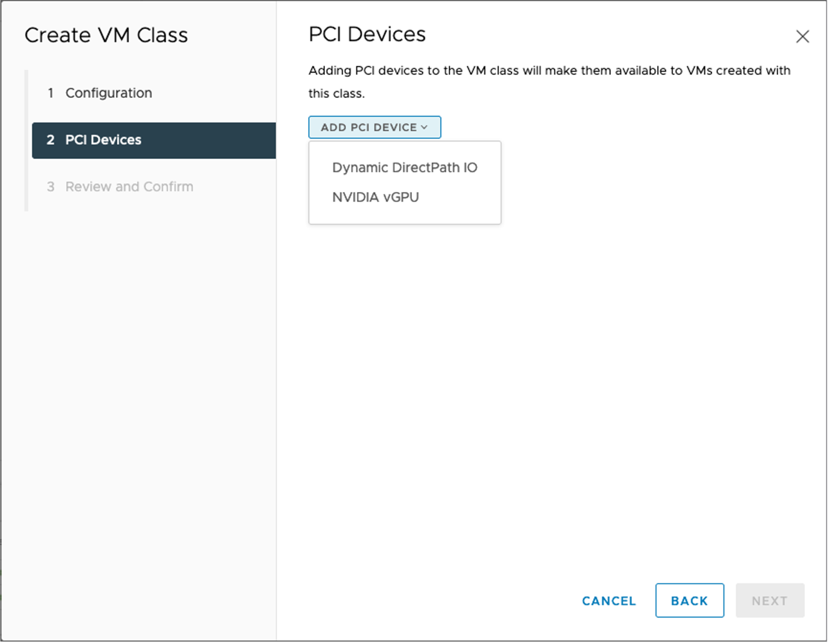This screenshot has width=828, height=644.
Task: Select Dynamic DirectPath IO from the menu
Action: tap(404, 167)
